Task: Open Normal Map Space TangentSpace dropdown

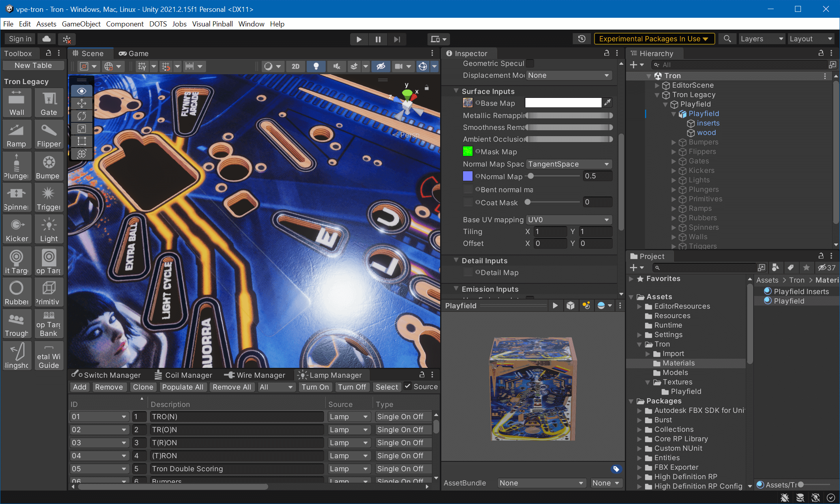Action: click(x=569, y=164)
